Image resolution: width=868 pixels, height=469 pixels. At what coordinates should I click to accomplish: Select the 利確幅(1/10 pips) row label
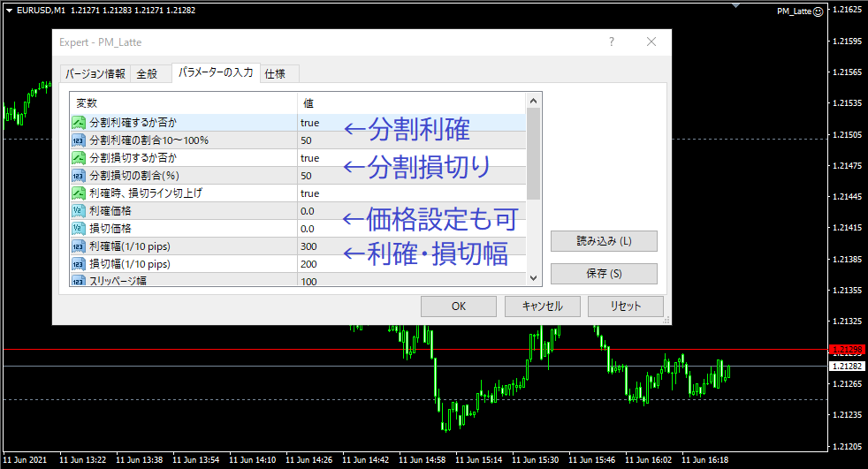pos(130,246)
